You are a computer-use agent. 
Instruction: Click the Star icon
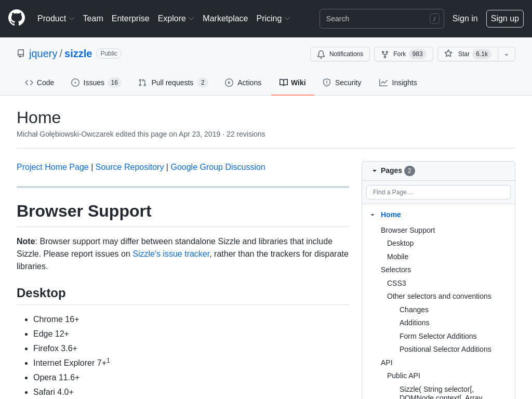[448, 54]
